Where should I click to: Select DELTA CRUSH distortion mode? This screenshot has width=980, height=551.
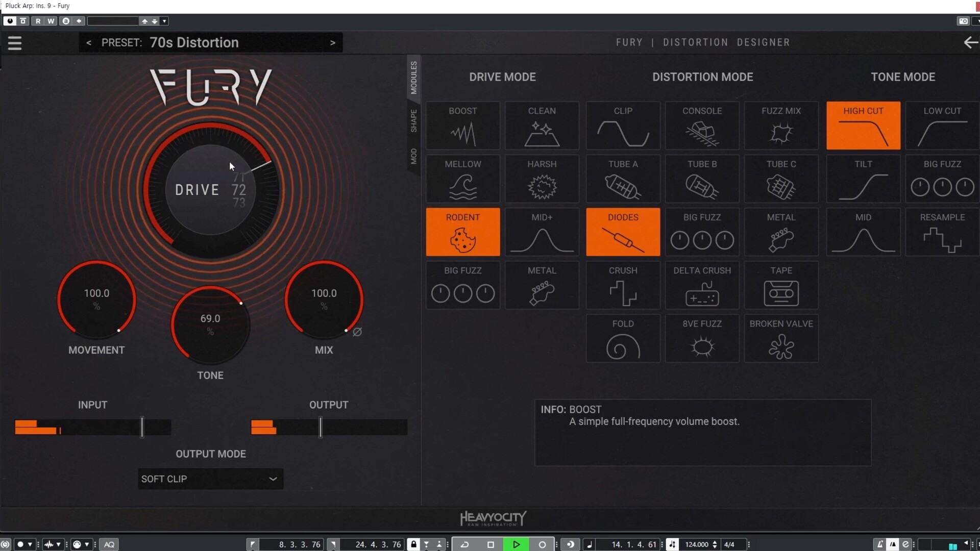click(702, 285)
